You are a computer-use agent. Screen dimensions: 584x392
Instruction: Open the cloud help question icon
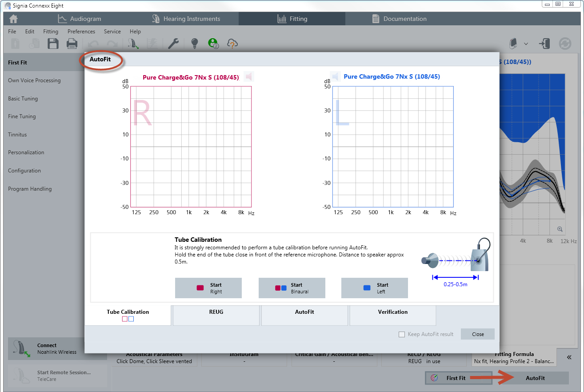[232, 44]
